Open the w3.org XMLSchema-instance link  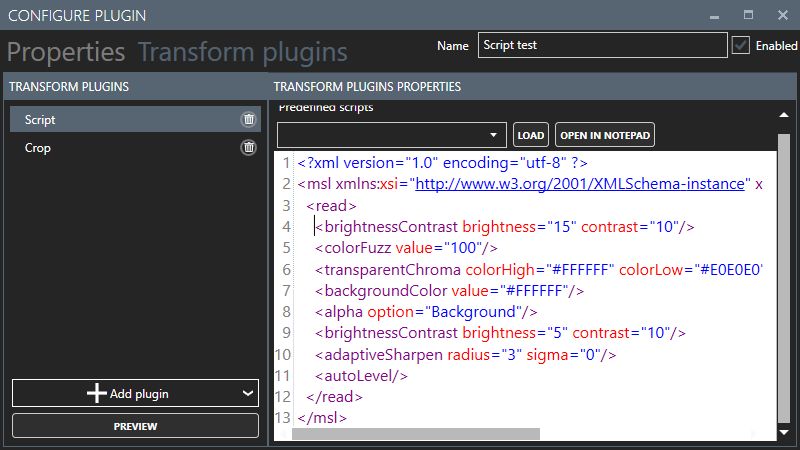[x=582, y=184]
